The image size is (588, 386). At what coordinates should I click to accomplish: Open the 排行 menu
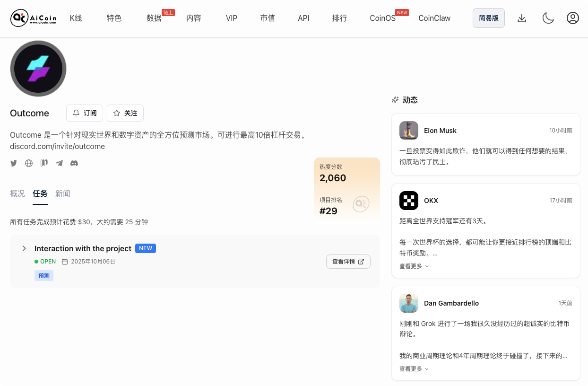tap(339, 18)
